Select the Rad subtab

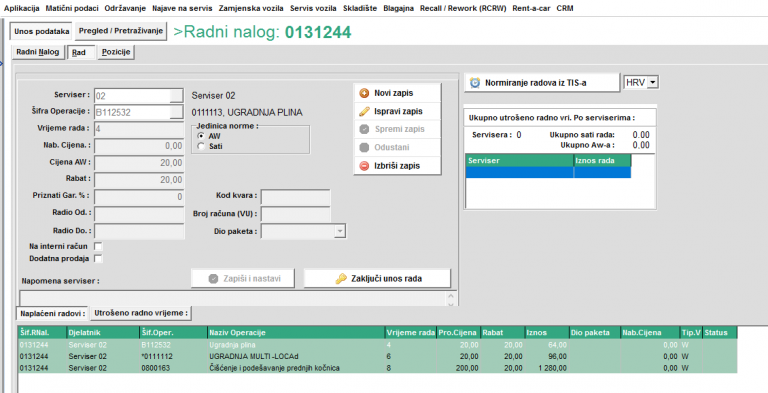pos(81,52)
